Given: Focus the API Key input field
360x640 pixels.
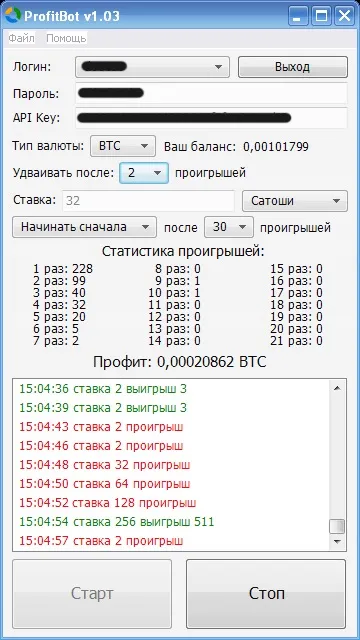Looking at the screenshot, I should (211, 118).
